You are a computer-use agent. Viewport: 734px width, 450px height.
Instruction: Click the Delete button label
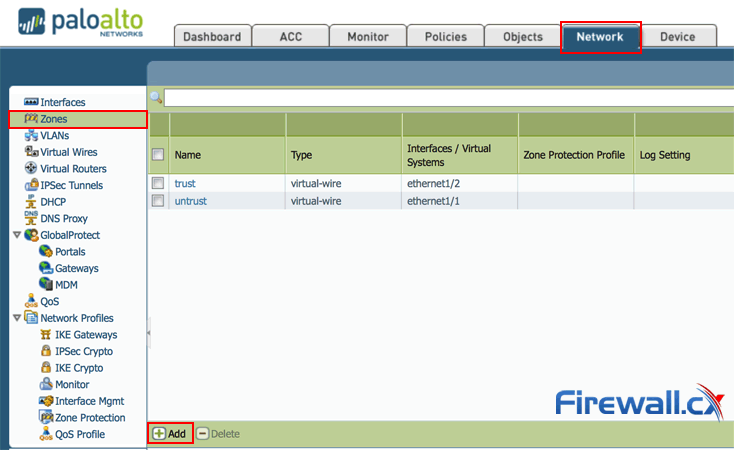click(225, 434)
